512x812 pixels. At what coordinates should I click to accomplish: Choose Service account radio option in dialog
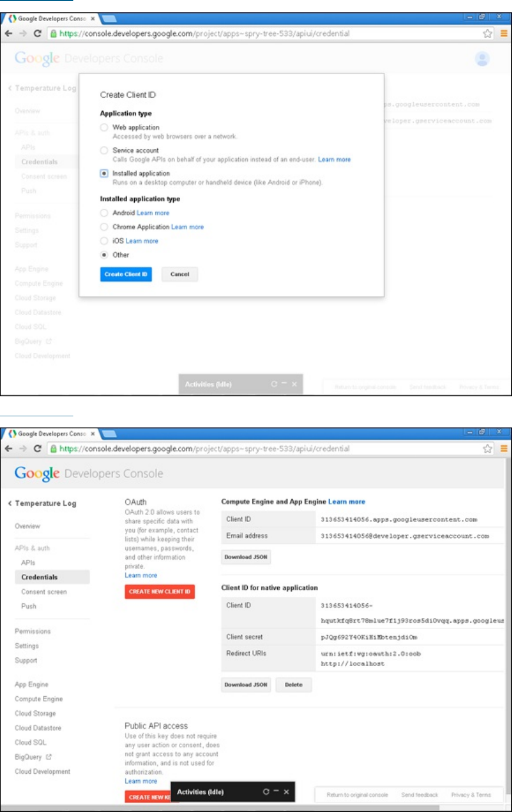click(x=104, y=150)
